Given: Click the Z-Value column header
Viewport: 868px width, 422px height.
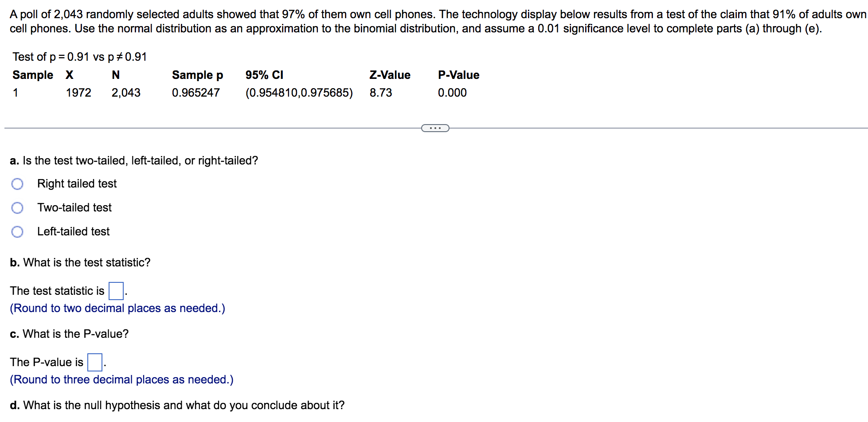Looking at the screenshot, I should tap(390, 75).
